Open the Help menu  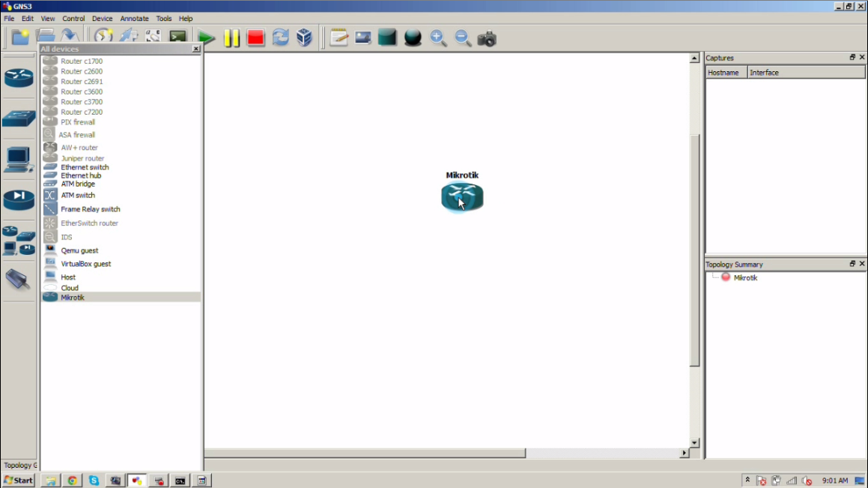point(186,18)
